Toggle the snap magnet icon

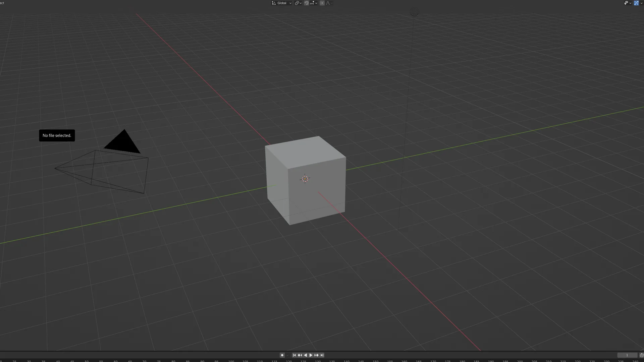pyautogui.click(x=306, y=3)
